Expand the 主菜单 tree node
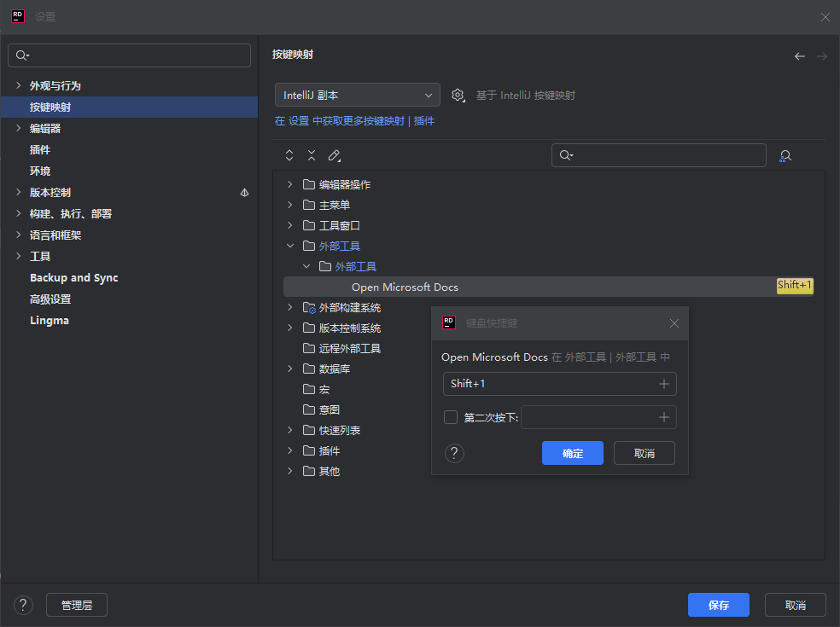This screenshot has height=627, width=840. [x=290, y=205]
